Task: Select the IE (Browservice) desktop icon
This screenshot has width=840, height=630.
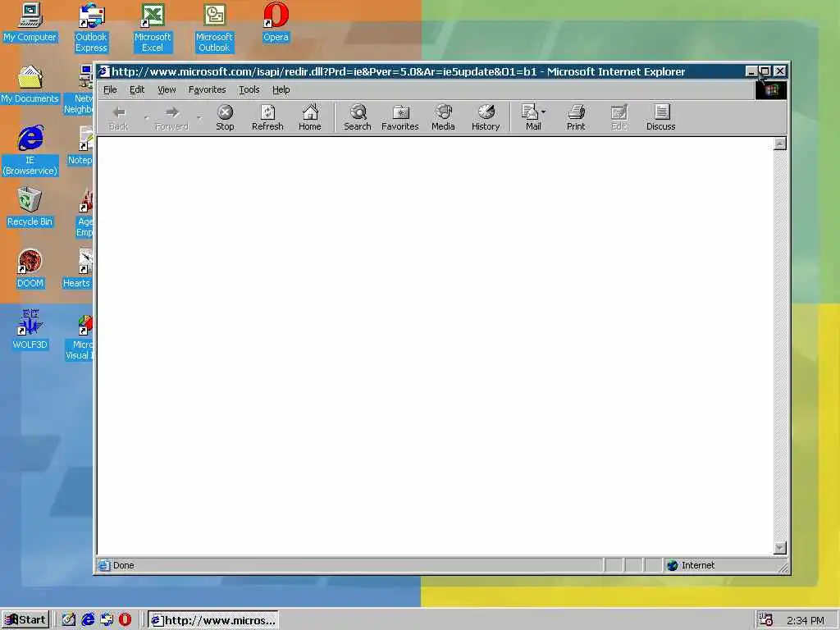Action: click(x=30, y=150)
